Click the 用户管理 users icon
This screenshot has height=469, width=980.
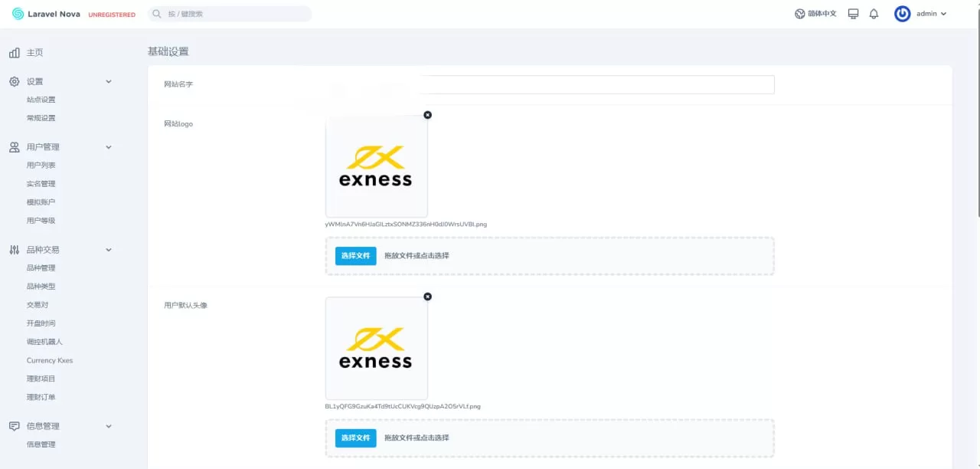[14, 147]
